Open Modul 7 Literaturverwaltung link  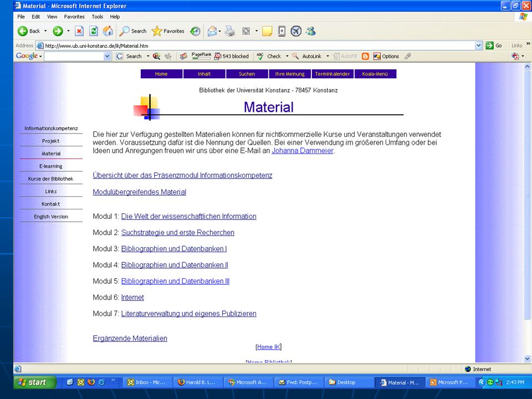(188, 314)
